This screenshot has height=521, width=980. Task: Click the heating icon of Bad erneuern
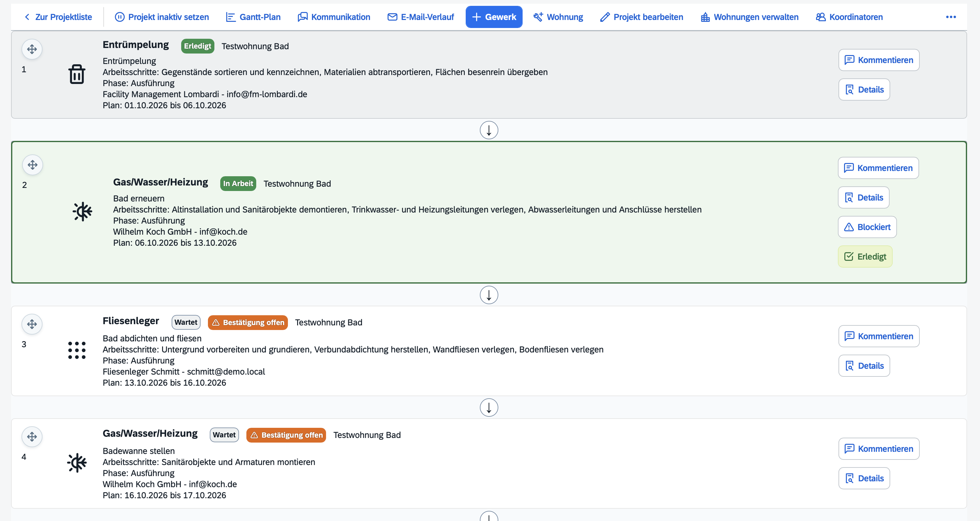pos(82,212)
